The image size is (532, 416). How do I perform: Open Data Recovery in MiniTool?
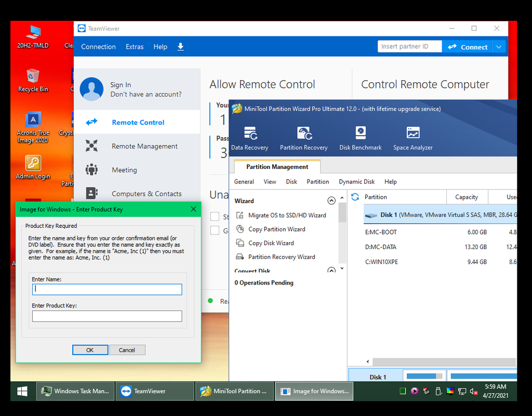point(250,138)
